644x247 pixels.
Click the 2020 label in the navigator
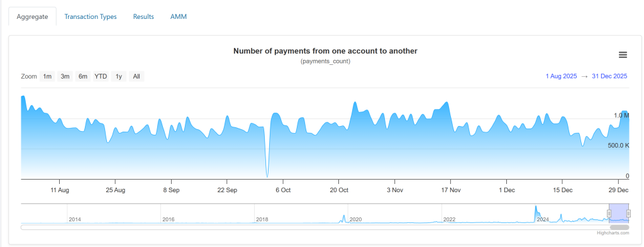coord(355,219)
